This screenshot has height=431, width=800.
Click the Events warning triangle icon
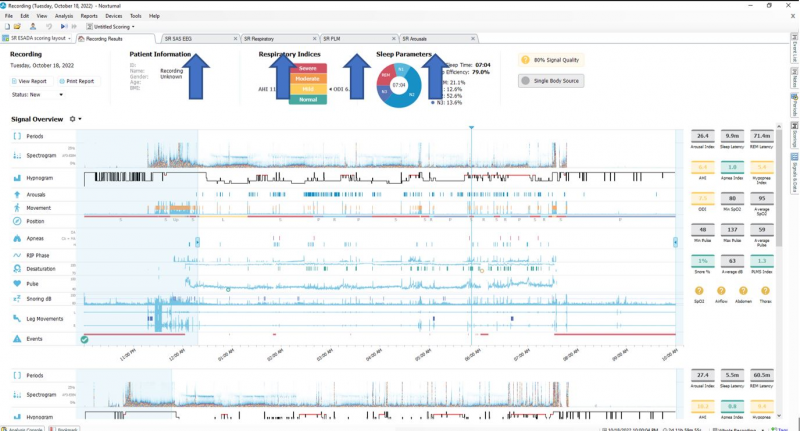tap(17, 339)
